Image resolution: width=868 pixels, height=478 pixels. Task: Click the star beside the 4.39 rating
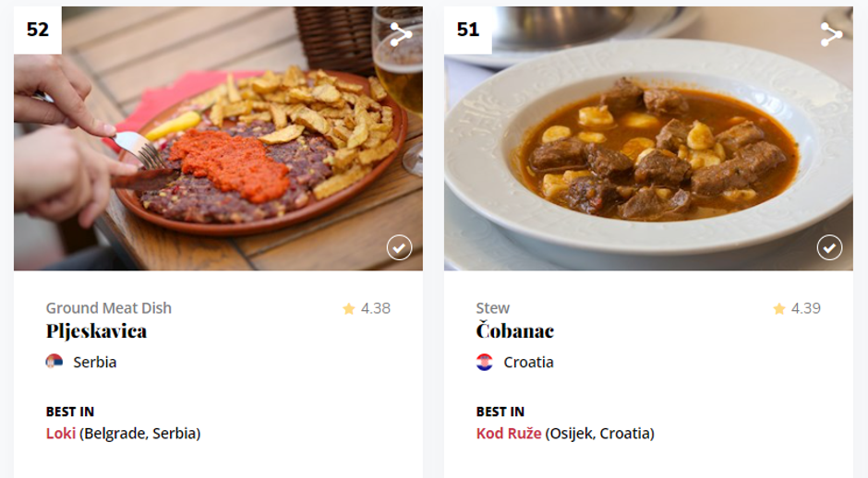coord(779,309)
